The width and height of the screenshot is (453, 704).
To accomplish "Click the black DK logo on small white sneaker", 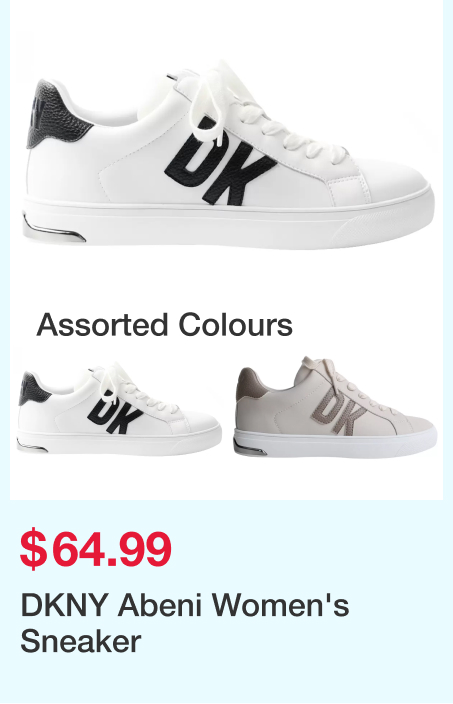I will 115,413.
